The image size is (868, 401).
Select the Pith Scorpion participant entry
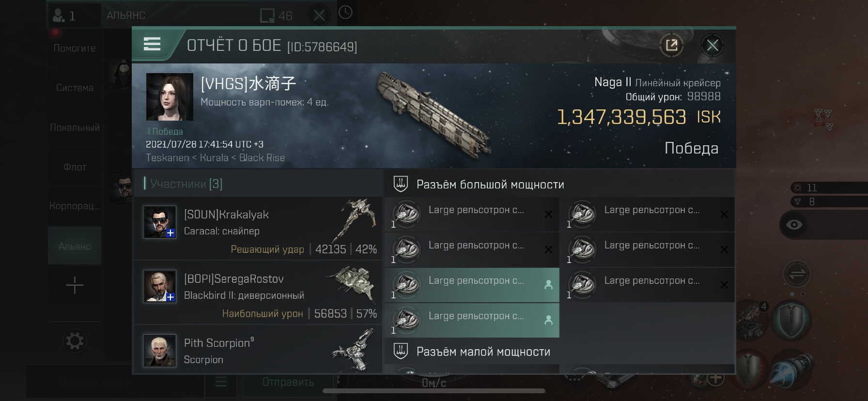(x=258, y=350)
